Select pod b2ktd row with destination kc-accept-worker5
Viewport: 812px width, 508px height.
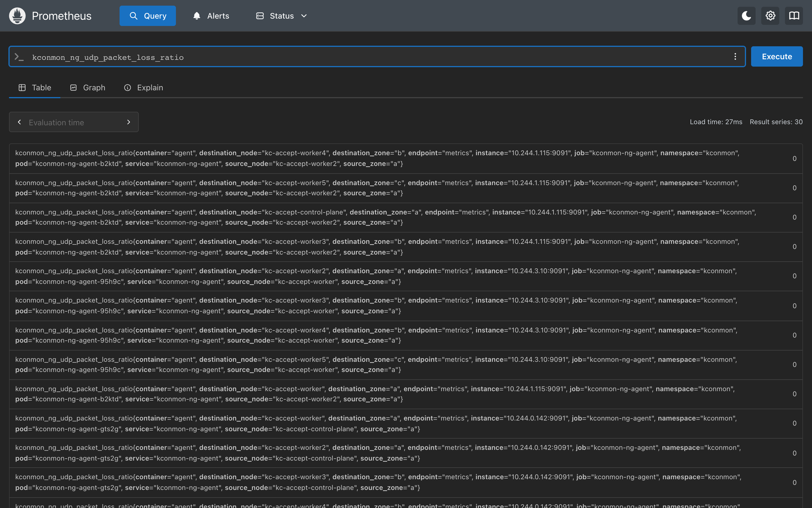pos(406,188)
